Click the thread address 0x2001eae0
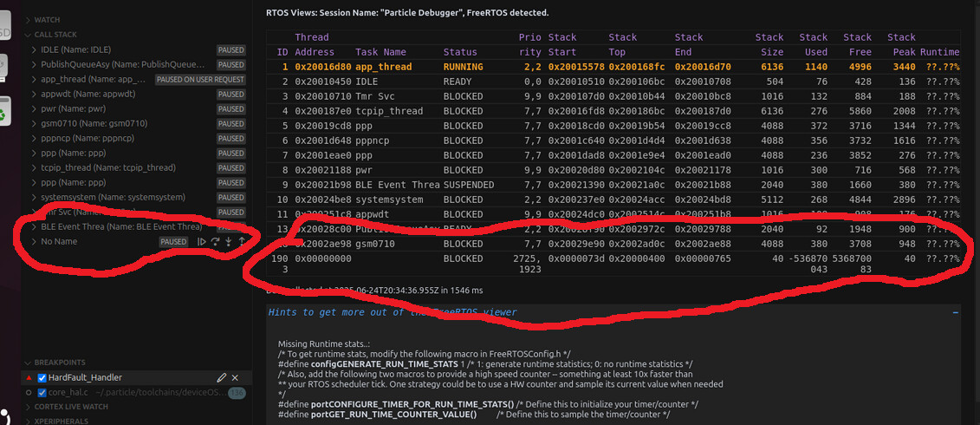Image resolution: width=980 pixels, height=425 pixels. coord(323,155)
